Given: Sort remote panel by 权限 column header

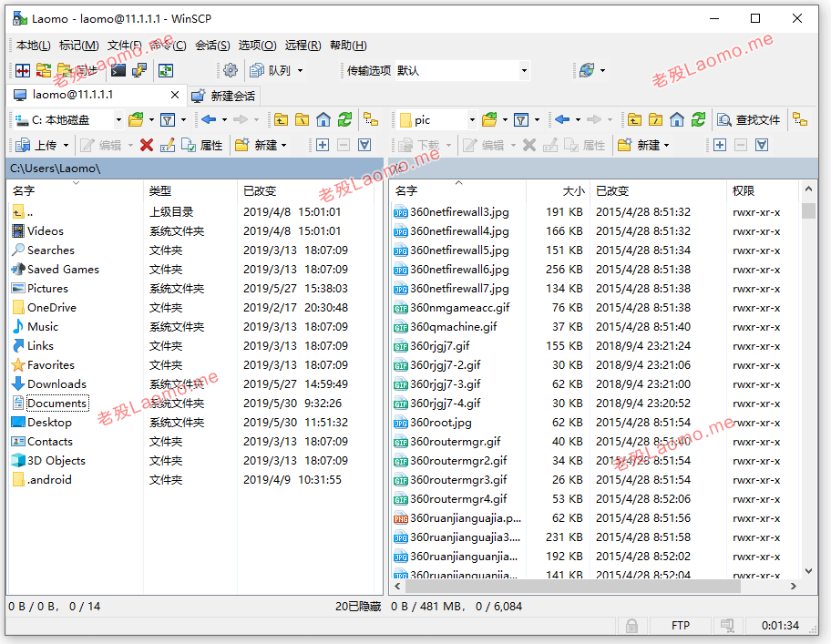Looking at the screenshot, I should (762, 190).
